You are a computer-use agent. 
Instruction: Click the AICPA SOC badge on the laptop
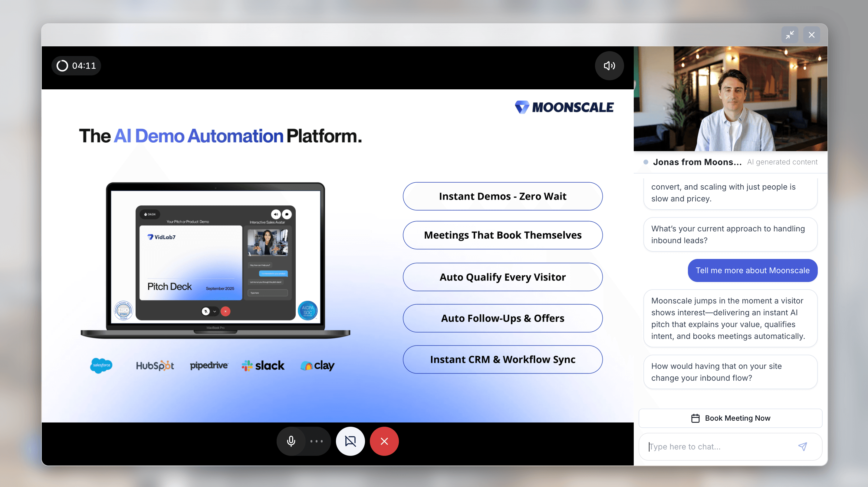click(x=307, y=310)
